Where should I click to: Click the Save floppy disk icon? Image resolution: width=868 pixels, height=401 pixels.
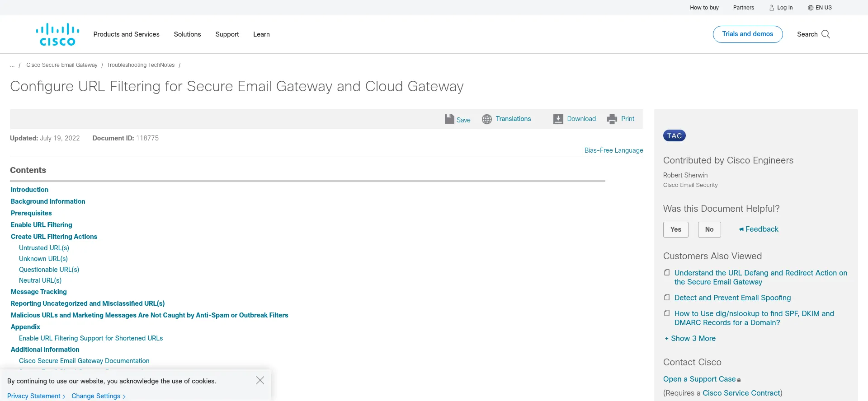tap(449, 119)
